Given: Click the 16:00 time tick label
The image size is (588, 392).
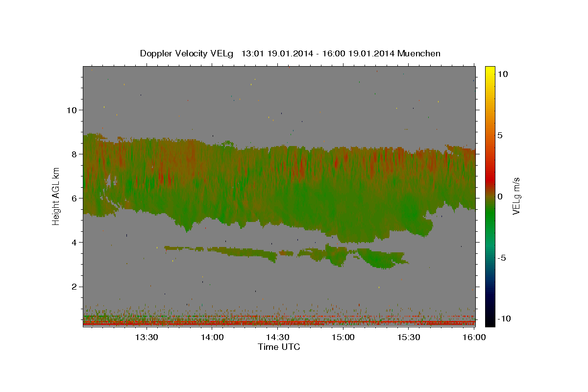Looking at the screenshot, I should [474, 338].
